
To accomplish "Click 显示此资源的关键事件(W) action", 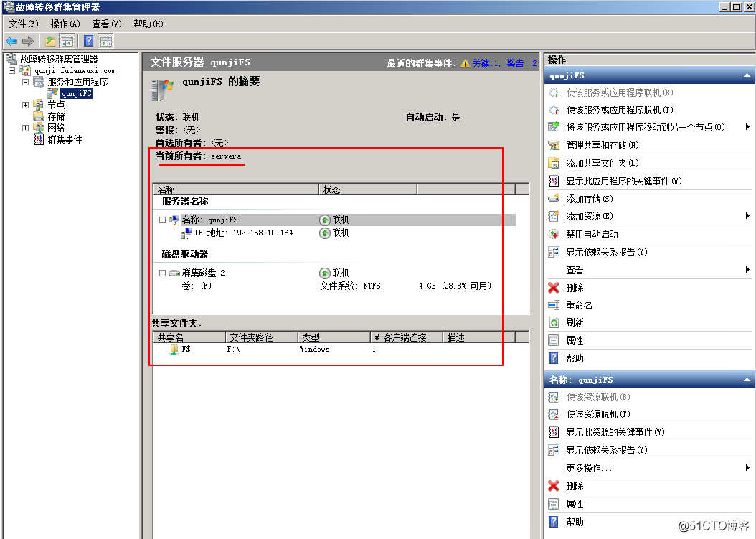I will pos(615,432).
